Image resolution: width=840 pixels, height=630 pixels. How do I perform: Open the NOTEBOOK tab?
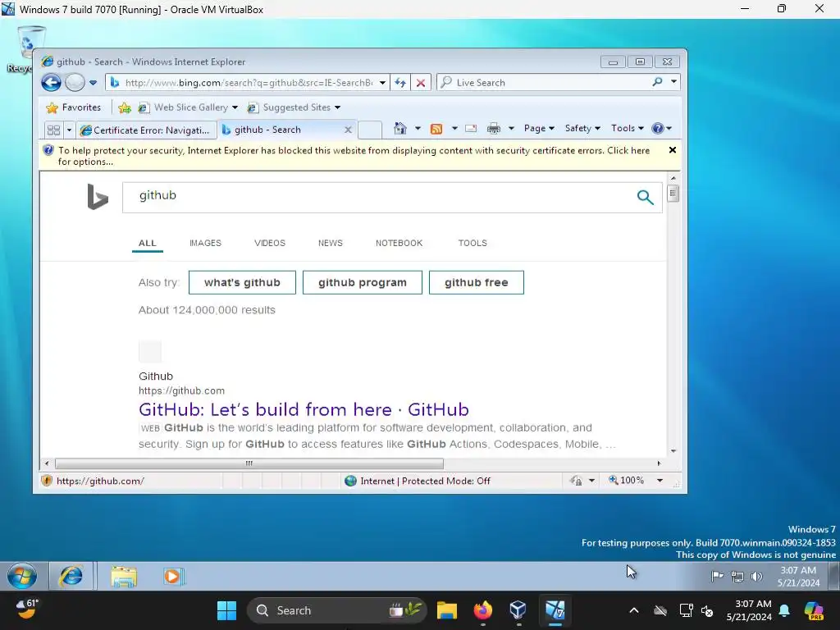(x=399, y=243)
